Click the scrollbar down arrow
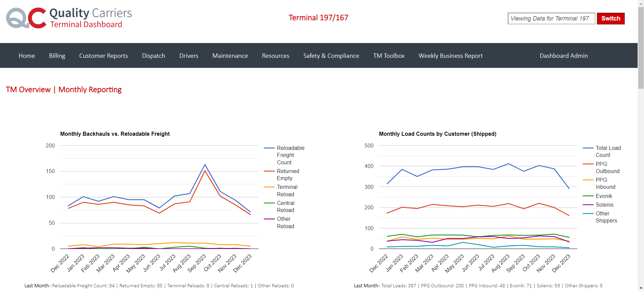Image resolution: width=644 pixels, height=291 pixels. pos(641,288)
